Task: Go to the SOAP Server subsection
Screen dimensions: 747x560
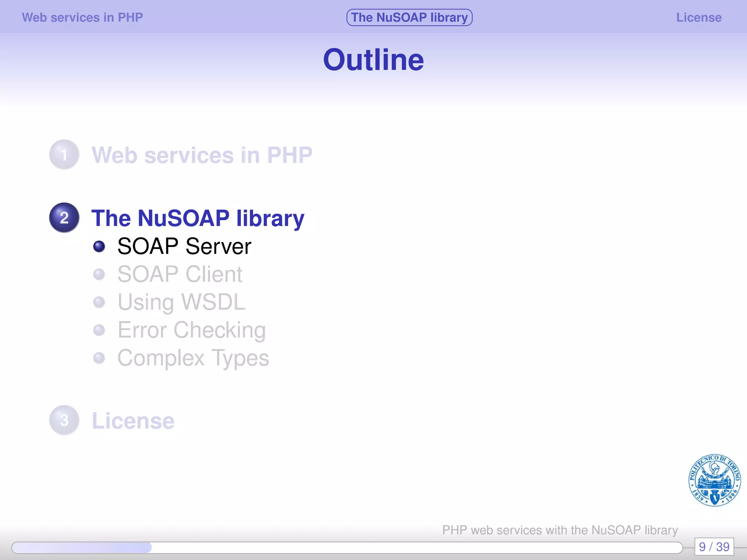Action: tap(184, 246)
